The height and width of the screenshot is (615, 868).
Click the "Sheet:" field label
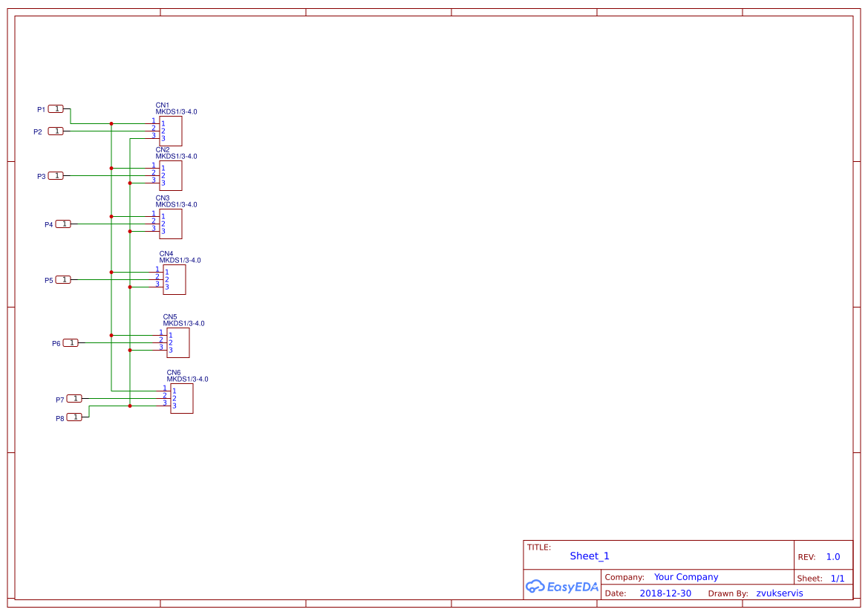click(809, 579)
